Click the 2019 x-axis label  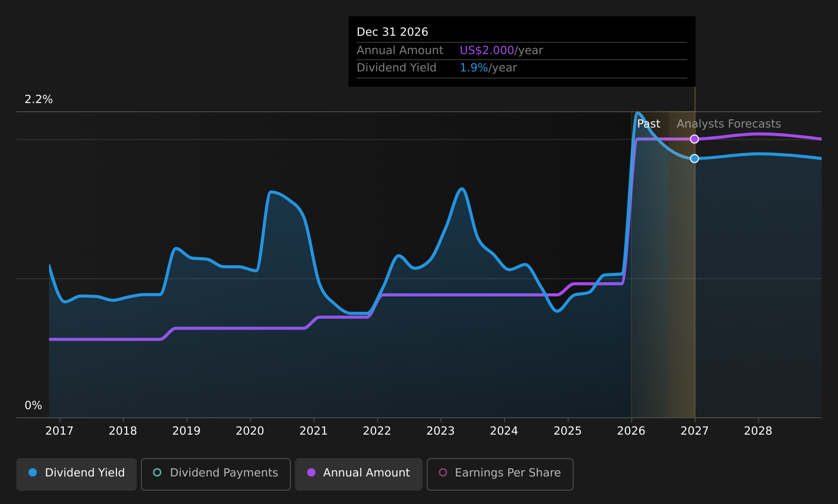186,431
